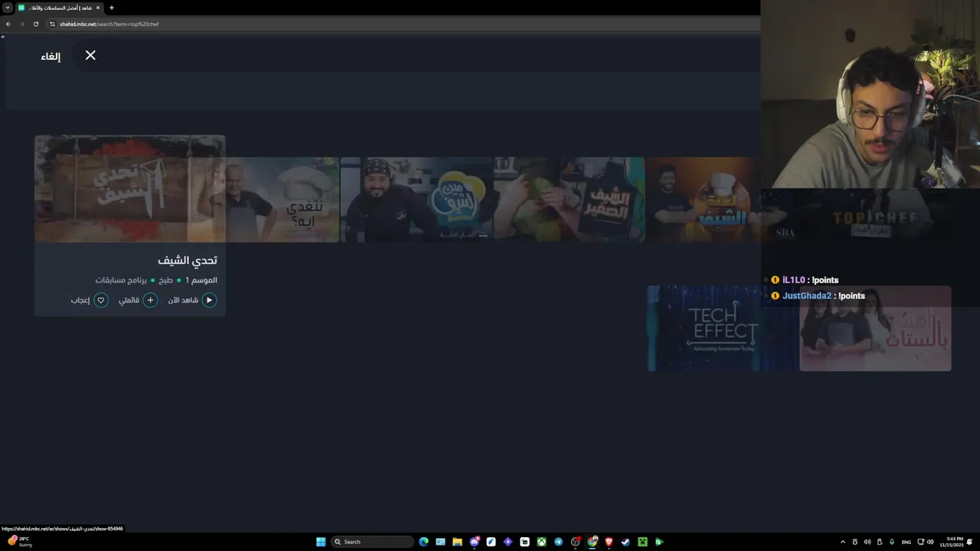
Task: Open Minecraft from the taskbar
Action: point(642,542)
